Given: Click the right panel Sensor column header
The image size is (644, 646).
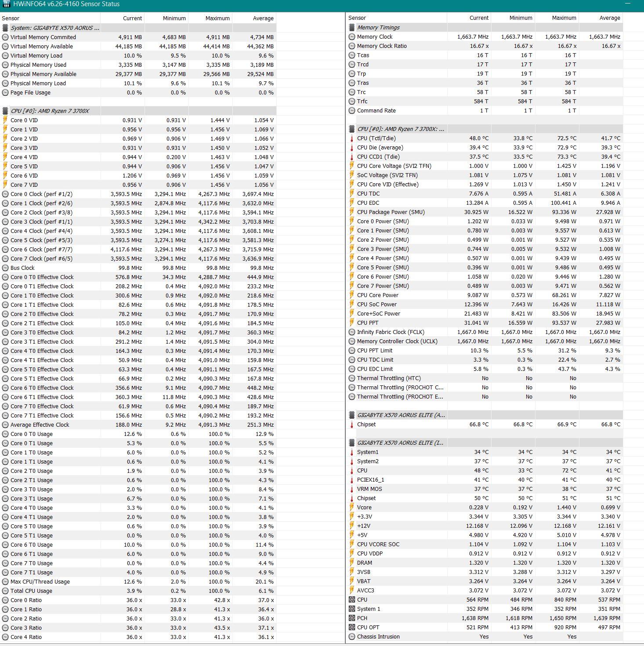Looking at the screenshot, I should coord(397,18).
